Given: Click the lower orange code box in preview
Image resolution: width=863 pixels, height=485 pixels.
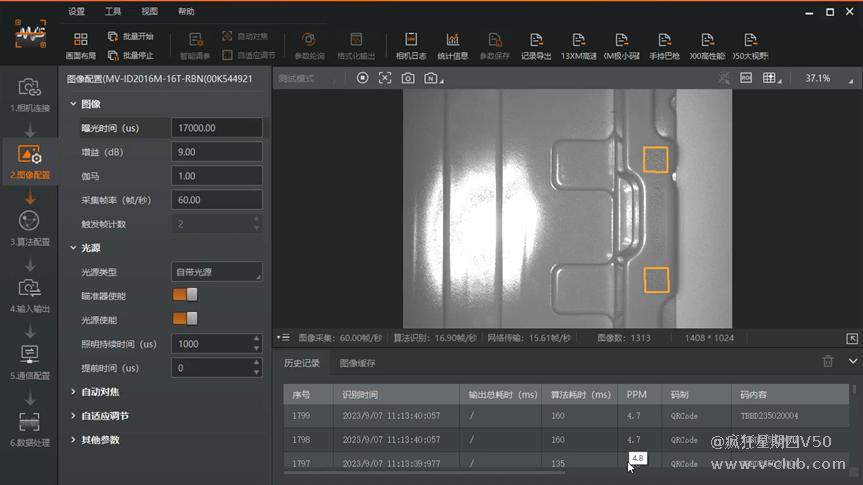Looking at the screenshot, I should tap(656, 280).
